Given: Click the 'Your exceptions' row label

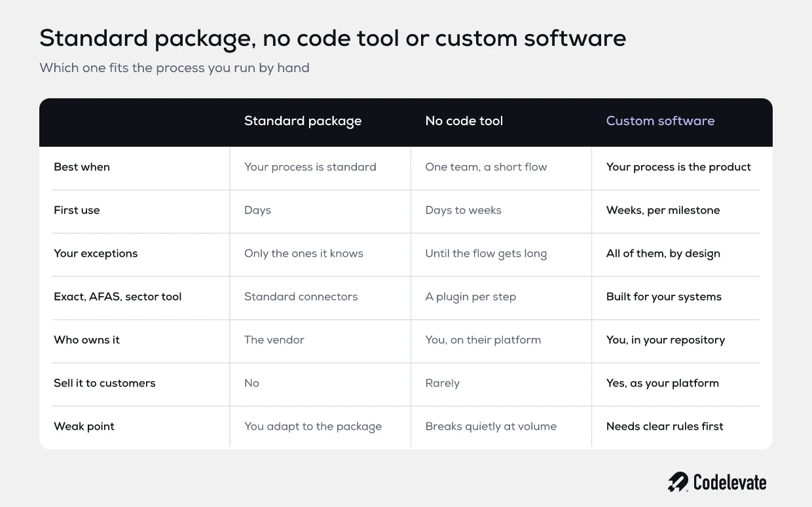Looking at the screenshot, I should (96, 254).
